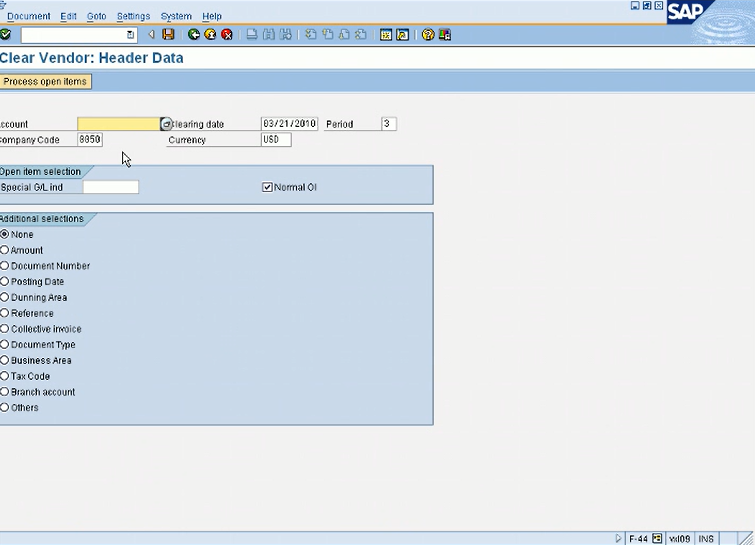This screenshot has height=545, width=755.
Task: Click the Customize Local Layout icon
Action: (x=445, y=35)
